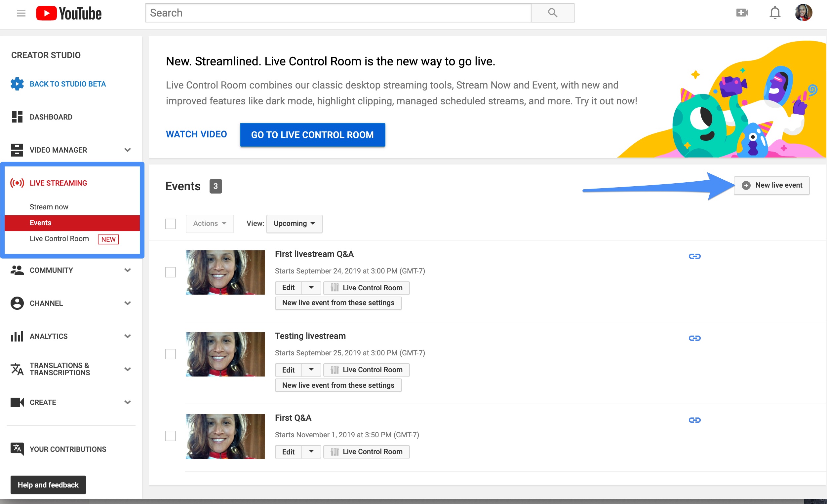This screenshot has height=504, width=827.
Task: Copy link icon for First Q&A
Action: click(694, 420)
